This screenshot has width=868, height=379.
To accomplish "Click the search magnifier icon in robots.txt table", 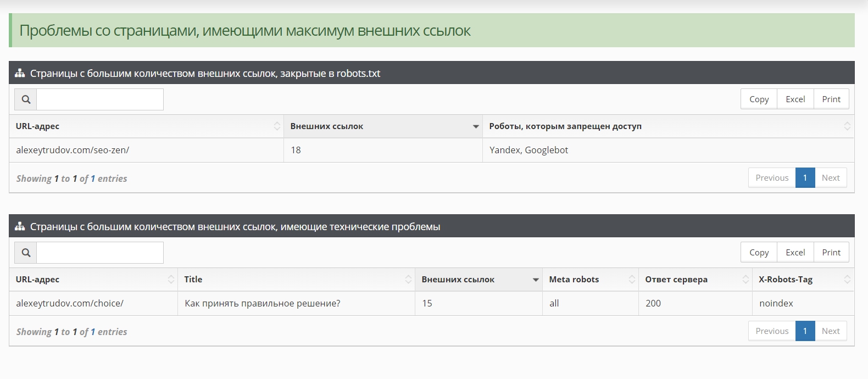I will [x=26, y=99].
